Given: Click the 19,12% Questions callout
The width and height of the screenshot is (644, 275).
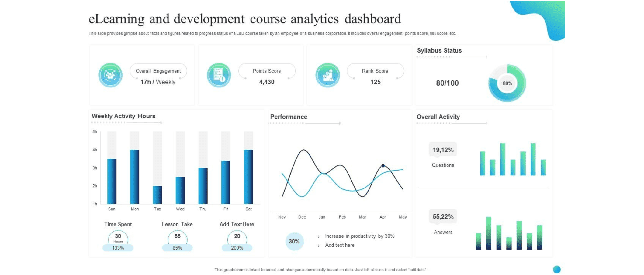Looking at the screenshot, I should [x=443, y=150].
